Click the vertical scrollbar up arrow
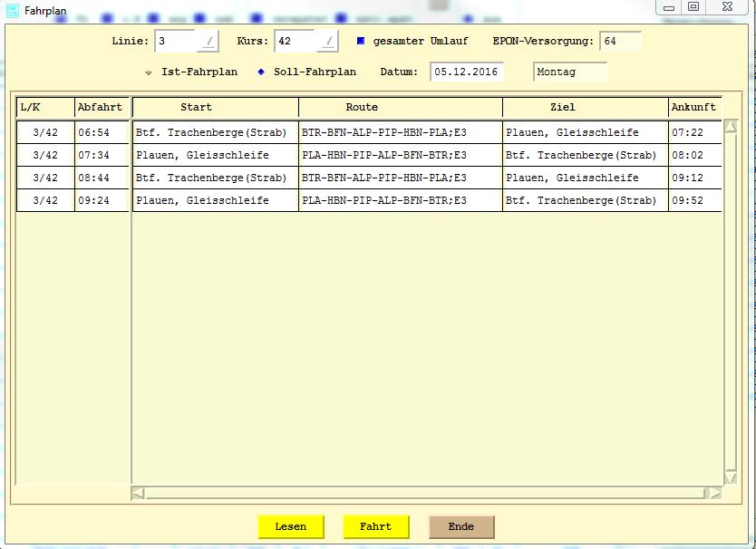The image size is (756, 549). tap(731, 127)
